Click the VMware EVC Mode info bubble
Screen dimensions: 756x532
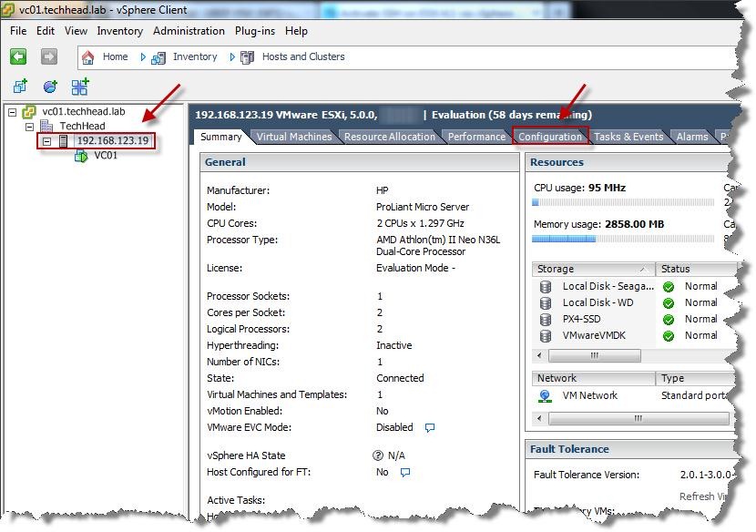[x=430, y=427]
